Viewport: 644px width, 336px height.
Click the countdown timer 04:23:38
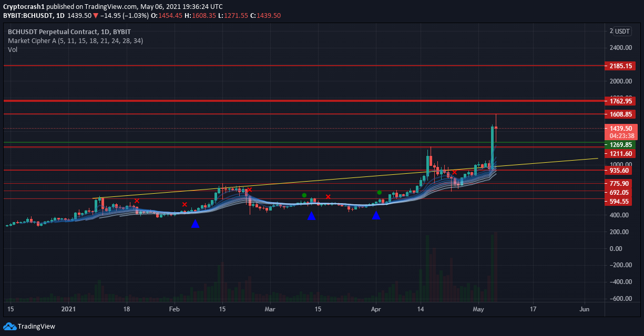[x=621, y=135]
